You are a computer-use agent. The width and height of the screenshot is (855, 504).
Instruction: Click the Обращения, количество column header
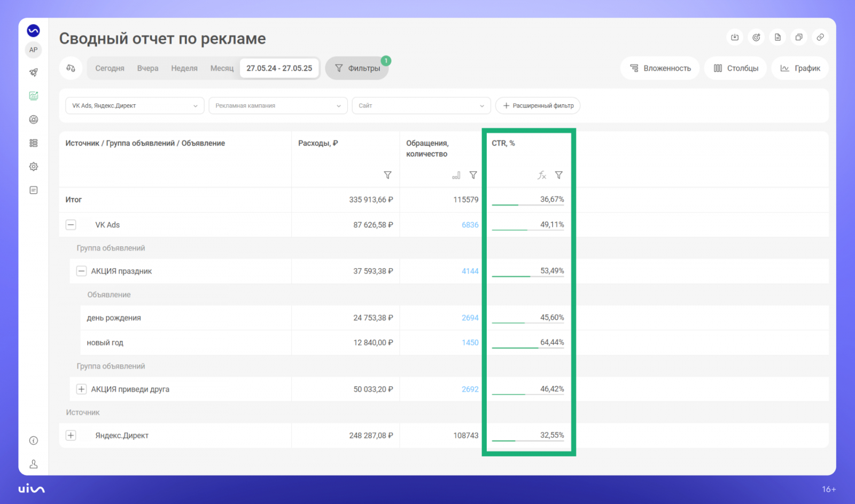point(428,149)
